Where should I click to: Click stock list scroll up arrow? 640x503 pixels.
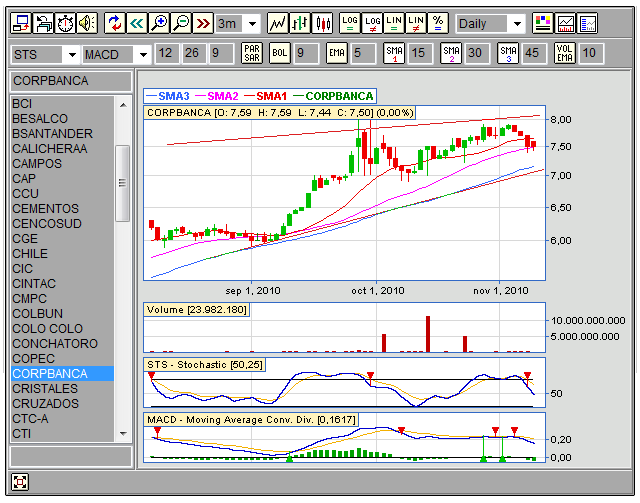pyautogui.click(x=123, y=105)
